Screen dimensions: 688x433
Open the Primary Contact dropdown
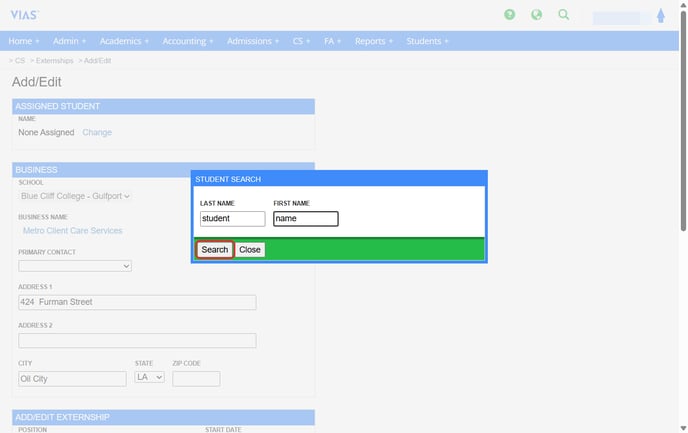(75, 266)
